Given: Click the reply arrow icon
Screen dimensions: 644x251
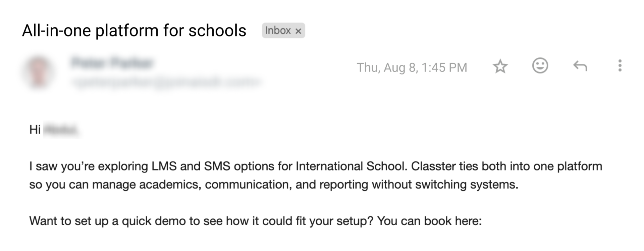Looking at the screenshot, I should coord(580,66).
